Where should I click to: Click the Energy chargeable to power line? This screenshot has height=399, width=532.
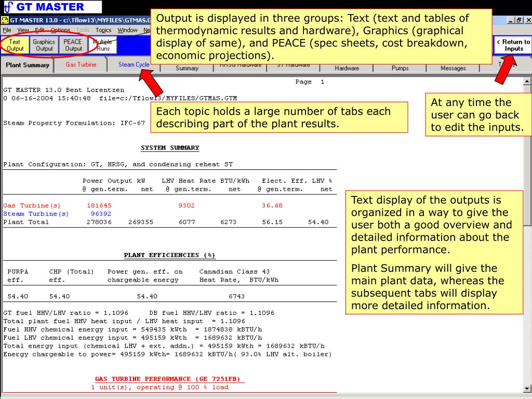click(x=168, y=354)
